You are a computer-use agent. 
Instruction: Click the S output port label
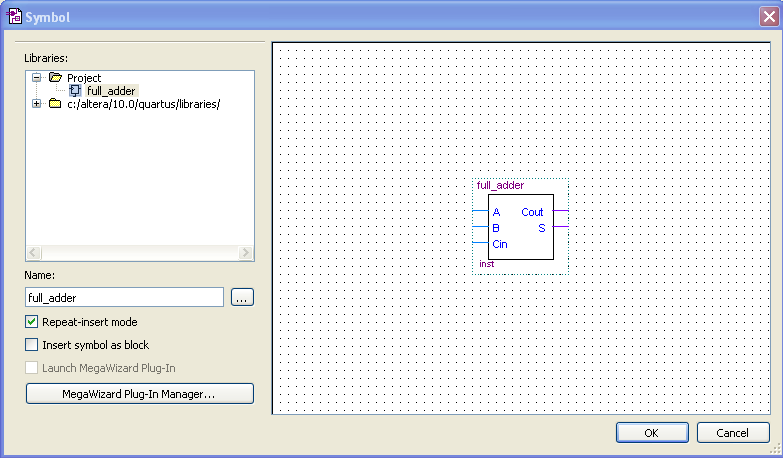click(x=542, y=228)
